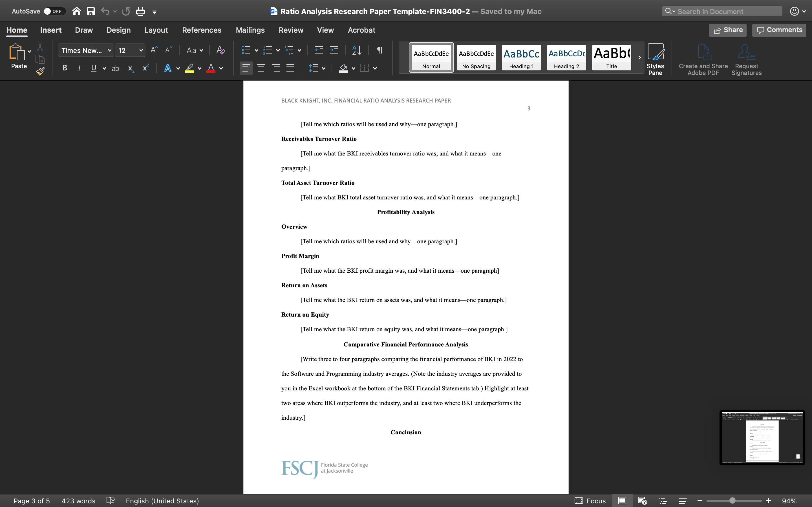812x507 pixels.
Task: Enable center text alignment
Action: (x=261, y=68)
